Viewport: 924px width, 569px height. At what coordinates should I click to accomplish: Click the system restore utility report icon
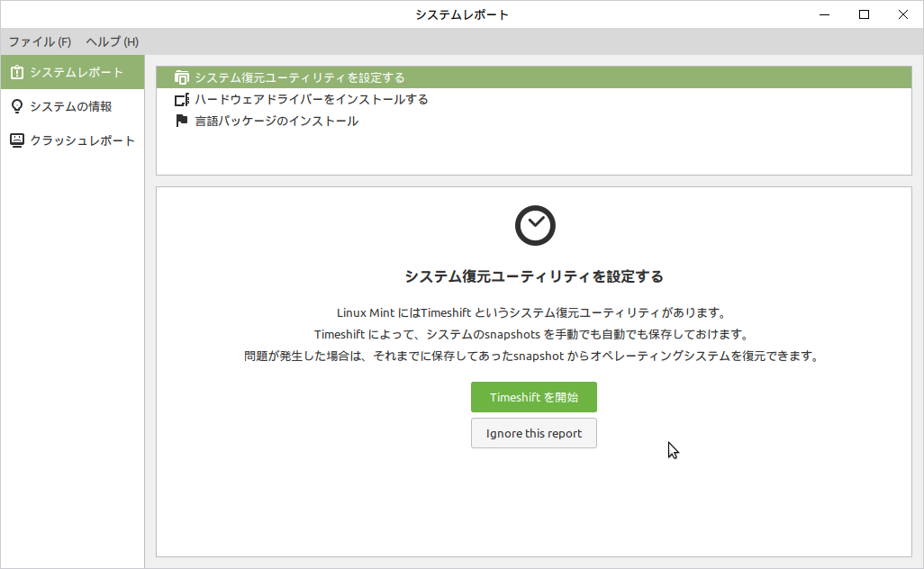(182, 77)
